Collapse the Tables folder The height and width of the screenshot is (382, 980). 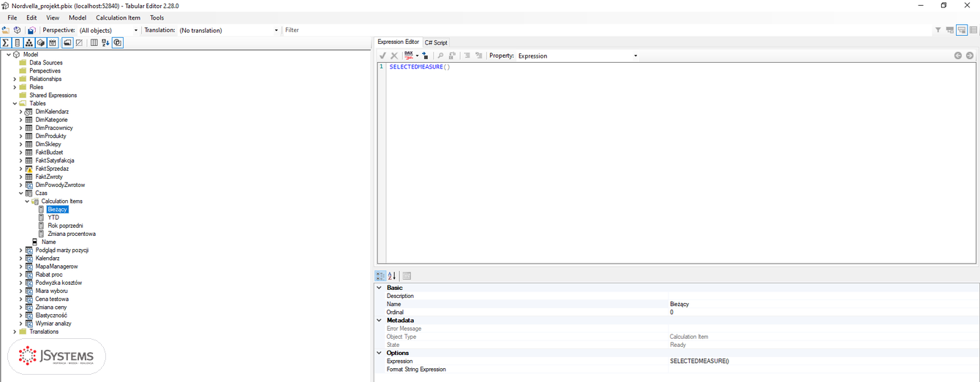(15, 103)
